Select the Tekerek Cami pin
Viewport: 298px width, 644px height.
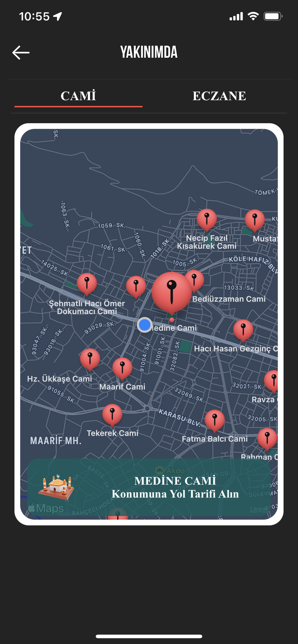click(112, 415)
